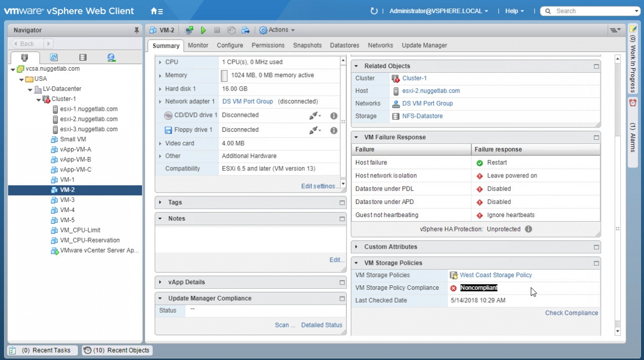The image size is (644, 360).
Task: Click the green Power On icon
Action: [x=203, y=31]
